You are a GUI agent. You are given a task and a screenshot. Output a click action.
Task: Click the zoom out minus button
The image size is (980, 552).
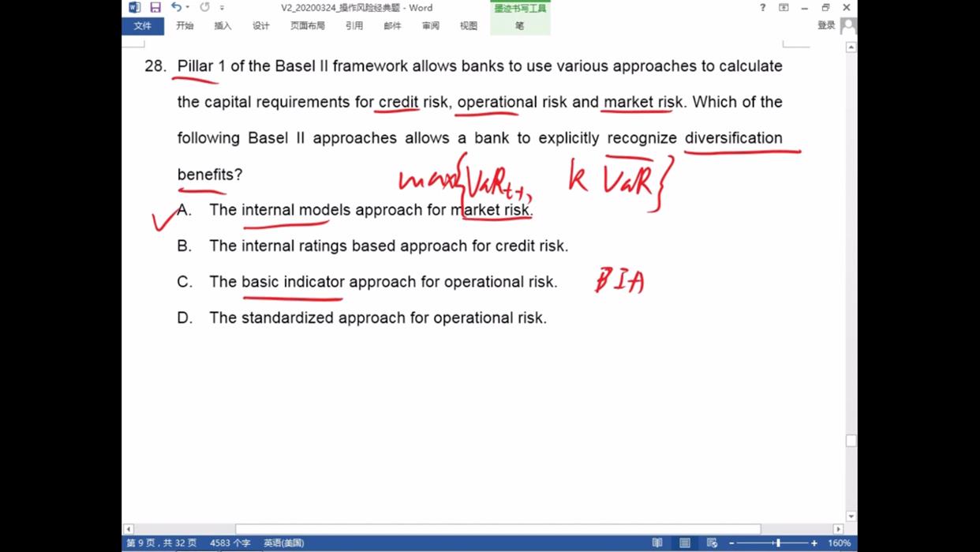point(731,543)
